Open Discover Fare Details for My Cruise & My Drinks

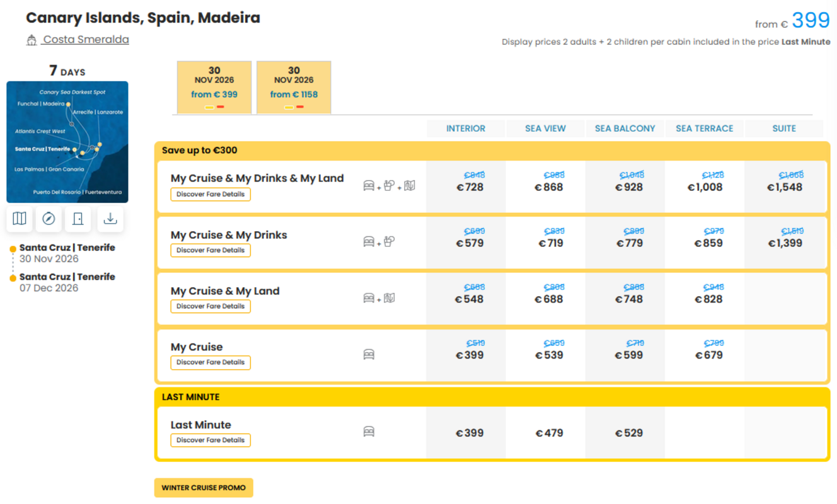[x=211, y=250]
